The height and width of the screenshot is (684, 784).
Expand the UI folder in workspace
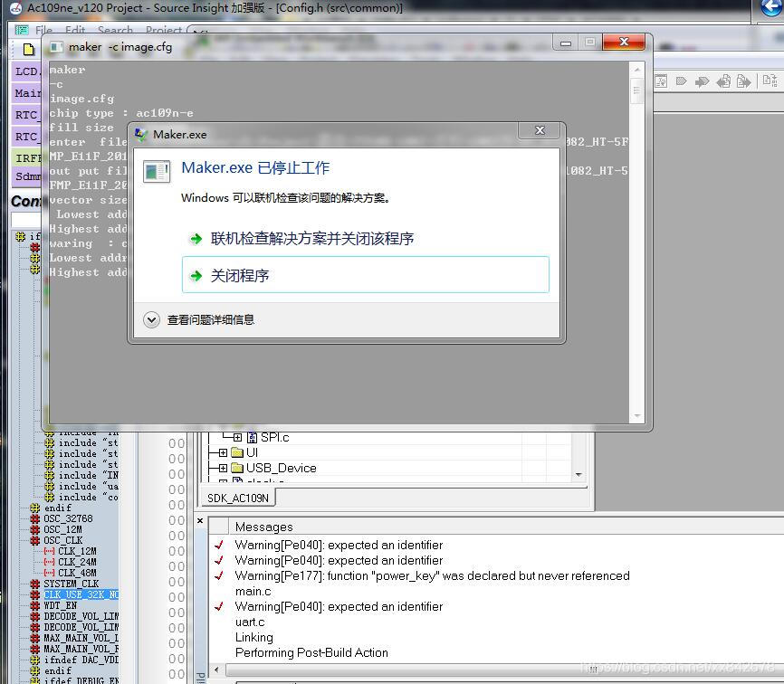(x=223, y=452)
